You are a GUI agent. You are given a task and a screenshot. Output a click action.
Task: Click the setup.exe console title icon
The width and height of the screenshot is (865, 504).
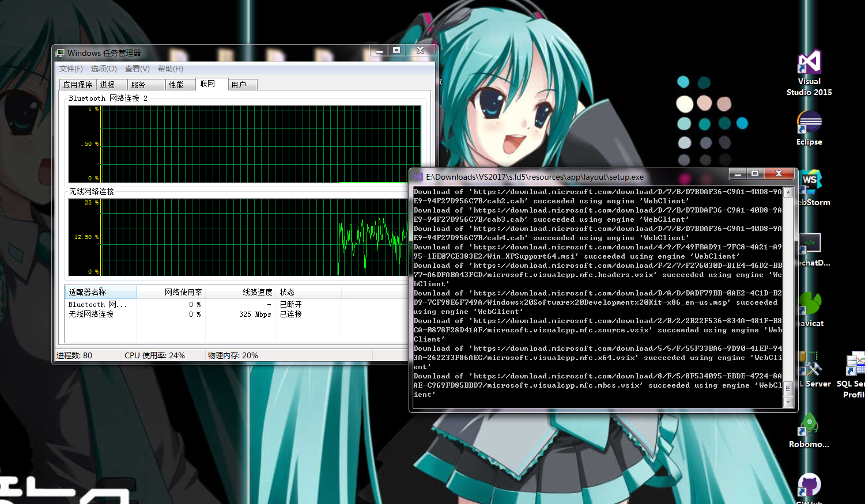click(418, 177)
